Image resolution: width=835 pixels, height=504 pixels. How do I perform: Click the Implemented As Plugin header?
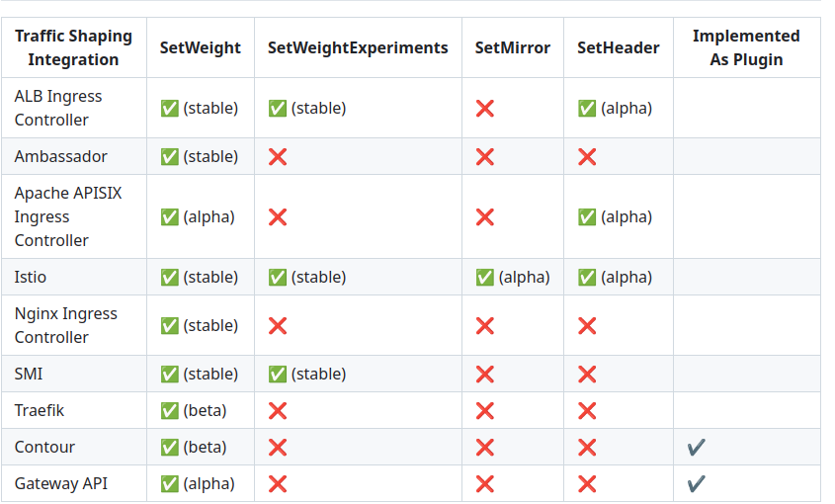(746, 48)
